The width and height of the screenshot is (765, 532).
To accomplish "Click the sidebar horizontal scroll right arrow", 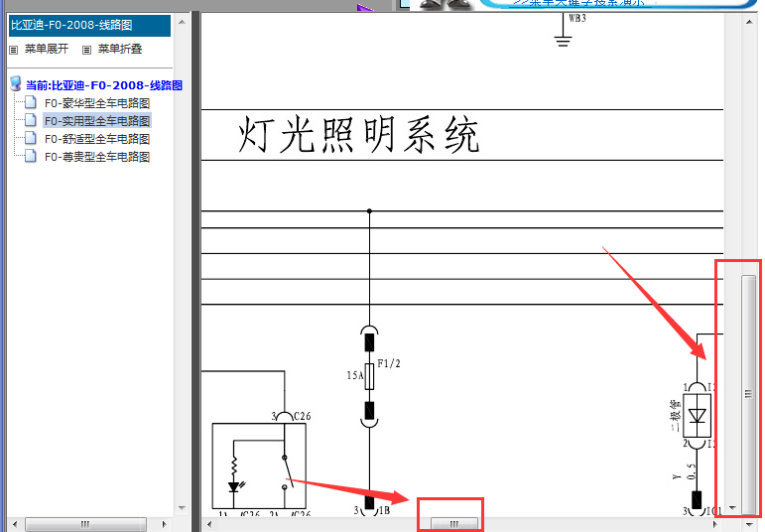I will coord(164,524).
